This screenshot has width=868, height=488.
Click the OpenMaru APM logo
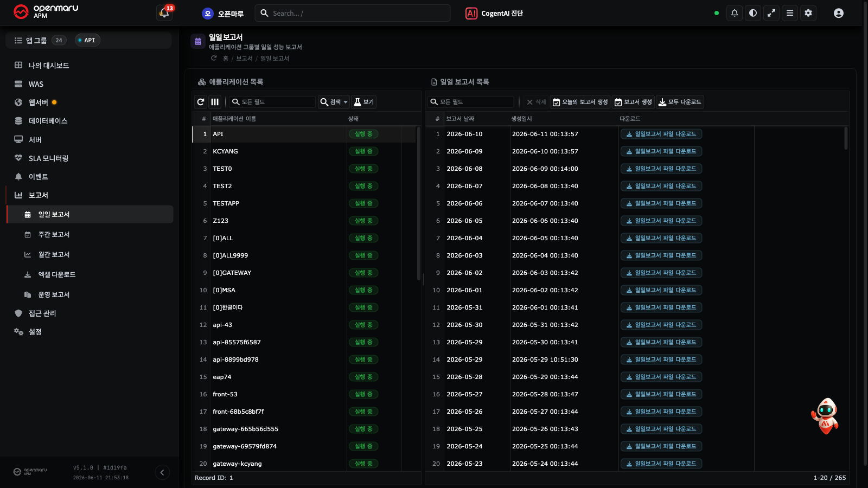pyautogui.click(x=46, y=12)
